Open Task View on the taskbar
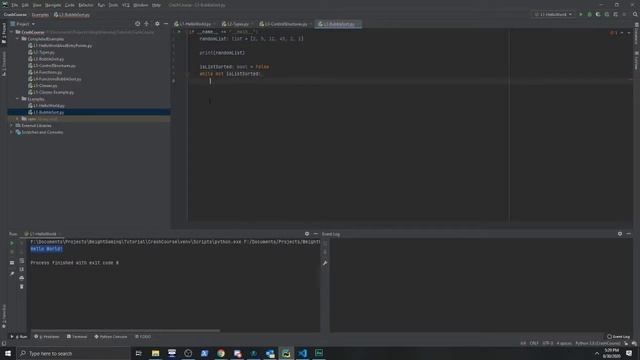 pyautogui.click(x=138, y=353)
